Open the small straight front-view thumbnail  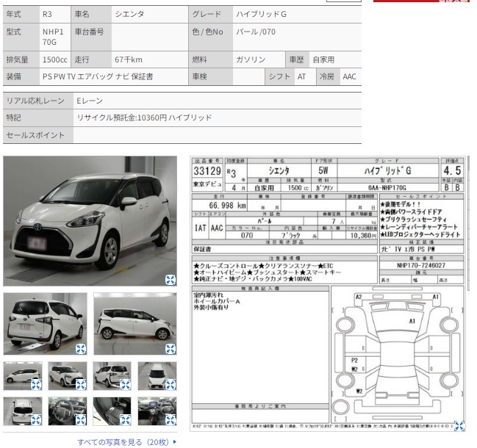157,376
